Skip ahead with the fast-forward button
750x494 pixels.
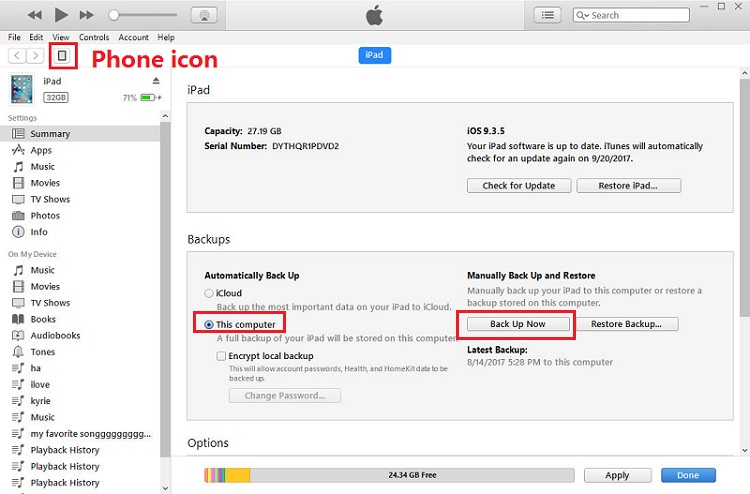click(x=87, y=15)
